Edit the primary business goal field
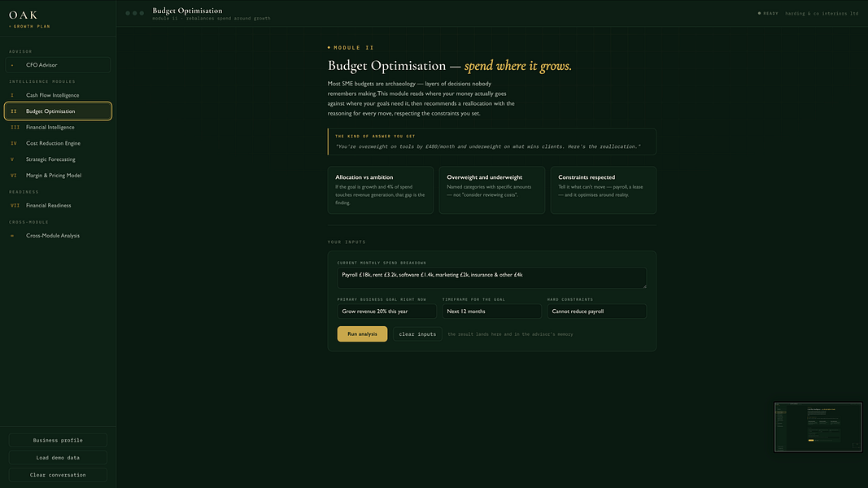Screen dimensions: 868x488 pyautogui.click(x=386, y=312)
